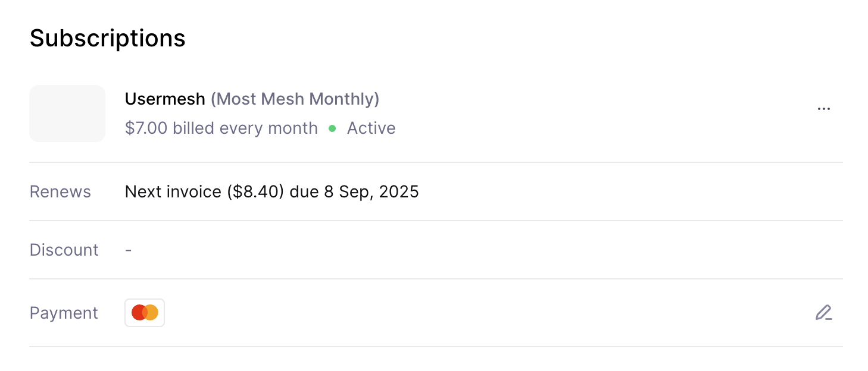Image resolution: width=868 pixels, height=371 pixels.
Task: Click the "(Most Mesh Monthly)" plan label
Action: 295,99
